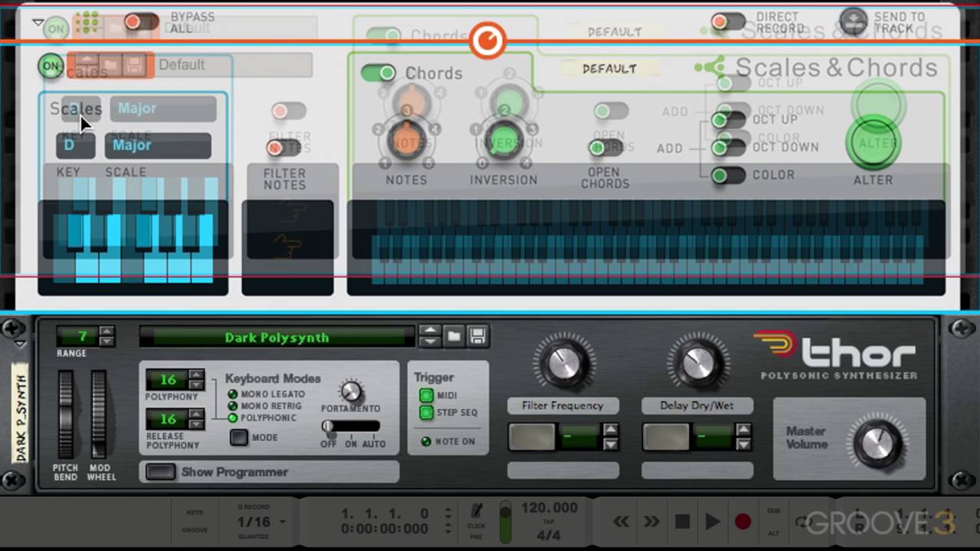Image resolution: width=980 pixels, height=551 pixels.
Task: Click the Scales & Chords On button
Action: (x=51, y=66)
